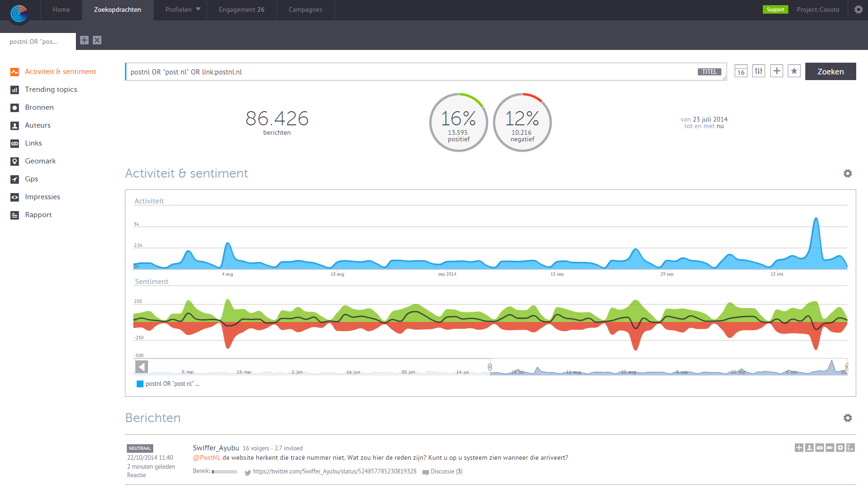
Task: Click left handle of timeline range slider
Action: [x=490, y=367]
